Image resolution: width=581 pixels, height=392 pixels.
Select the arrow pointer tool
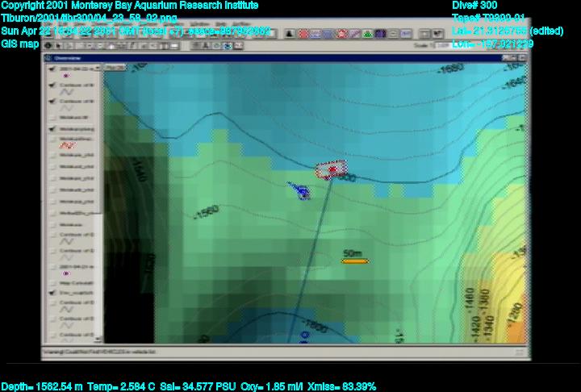pos(59,46)
